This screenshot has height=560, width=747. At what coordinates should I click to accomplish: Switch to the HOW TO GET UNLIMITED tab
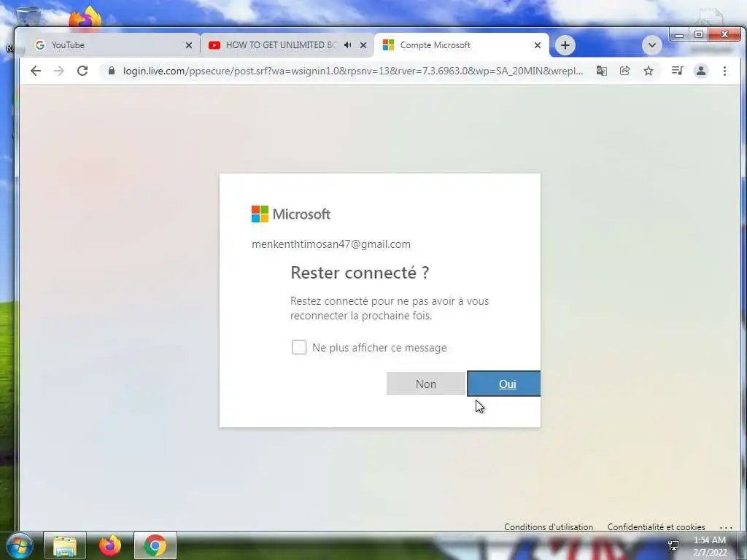tap(286, 45)
